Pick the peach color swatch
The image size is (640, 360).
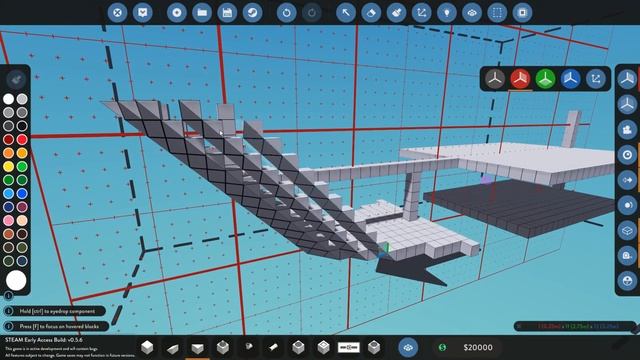22,220
